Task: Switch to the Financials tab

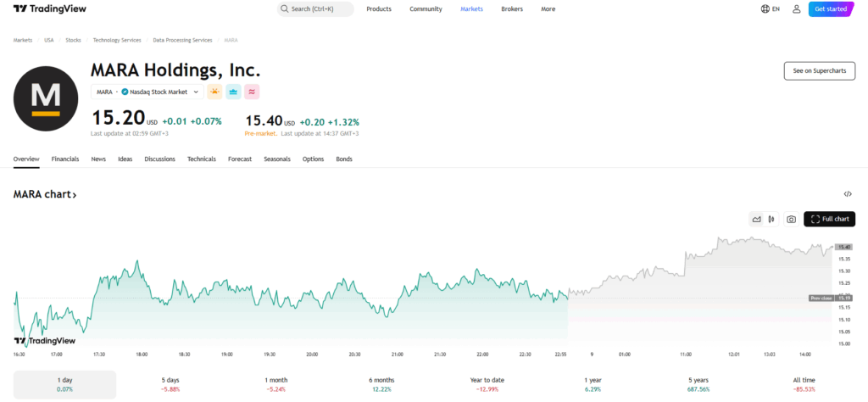Action: tap(65, 159)
